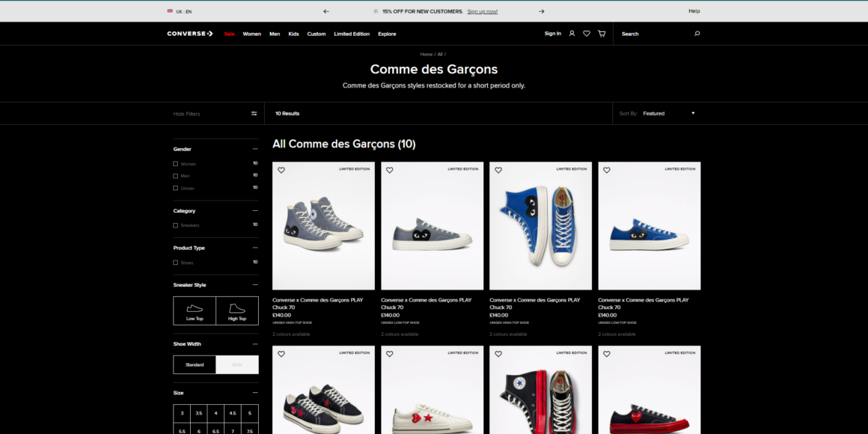Click the Converse logo
The image size is (868, 434).
tap(190, 34)
